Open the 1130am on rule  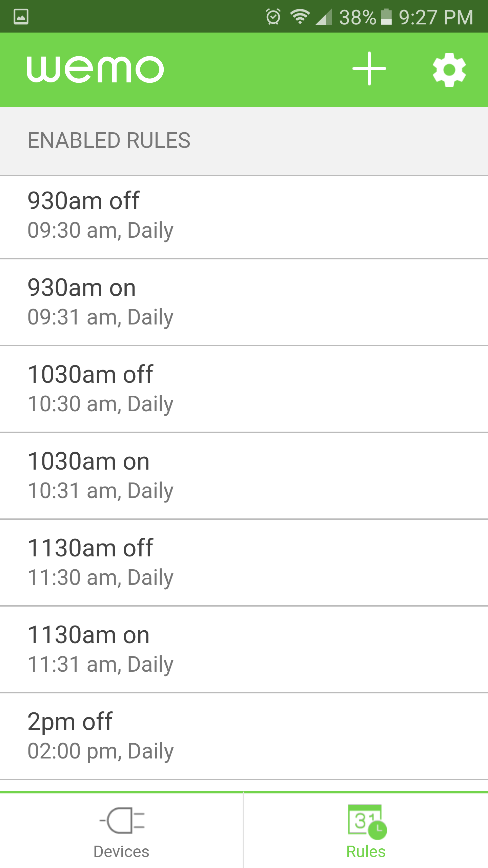[x=244, y=650]
